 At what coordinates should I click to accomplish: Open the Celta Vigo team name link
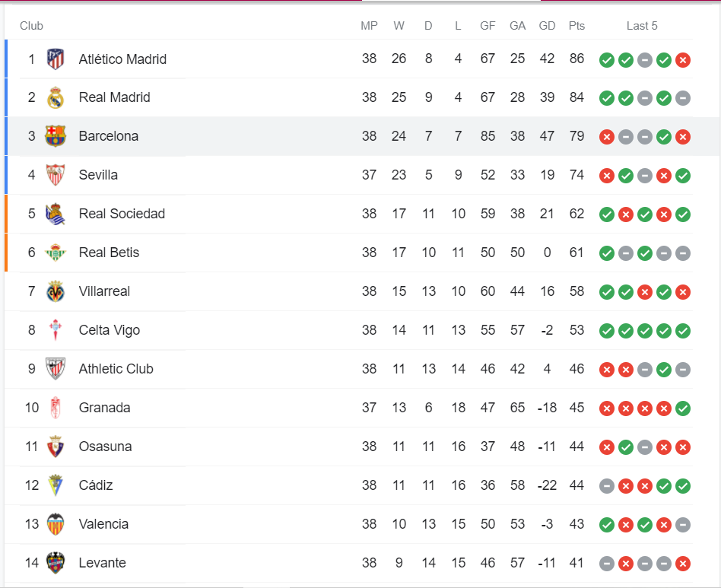(x=110, y=330)
